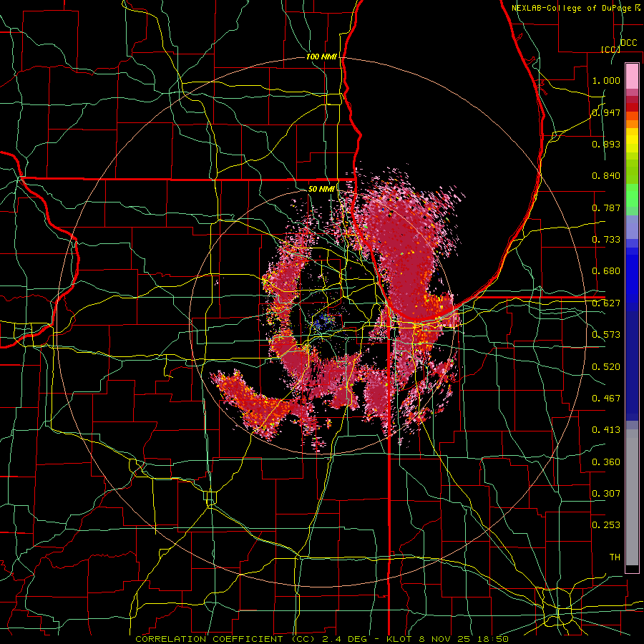The image size is (644, 644).
Task: Select the 0.520 scale label
Action: coord(606,367)
